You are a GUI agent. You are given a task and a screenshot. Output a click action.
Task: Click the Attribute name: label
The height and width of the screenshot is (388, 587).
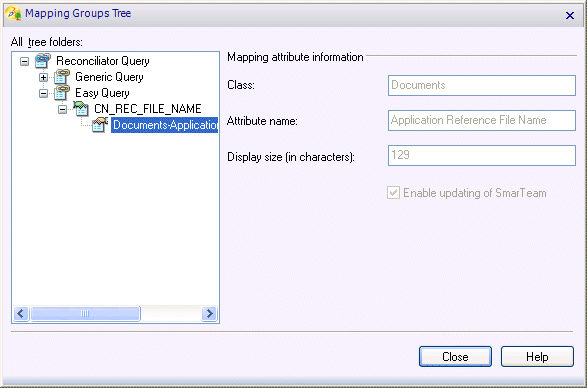(x=262, y=121)
